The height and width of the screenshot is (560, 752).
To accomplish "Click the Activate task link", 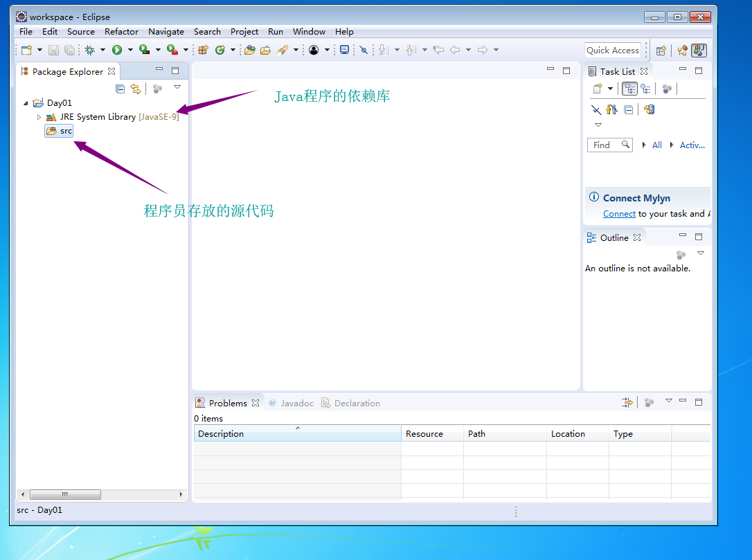I will click(x=692, y=145).
